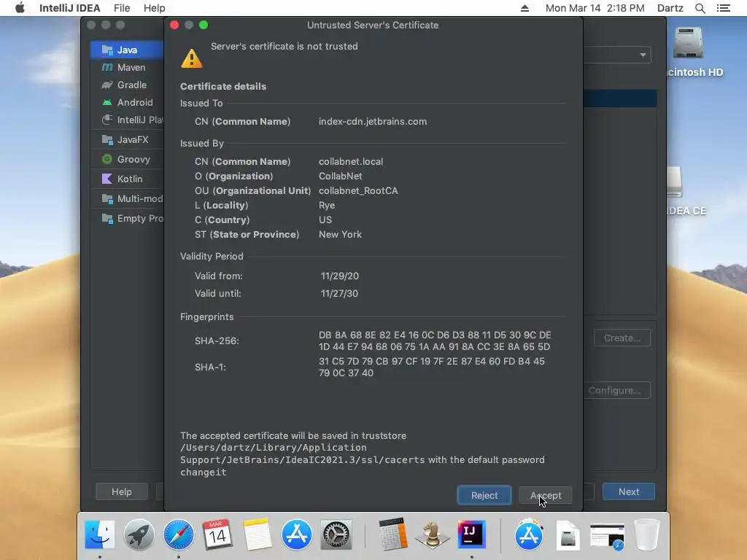
Task: Open the Apple menu
Action: point(20,8)
